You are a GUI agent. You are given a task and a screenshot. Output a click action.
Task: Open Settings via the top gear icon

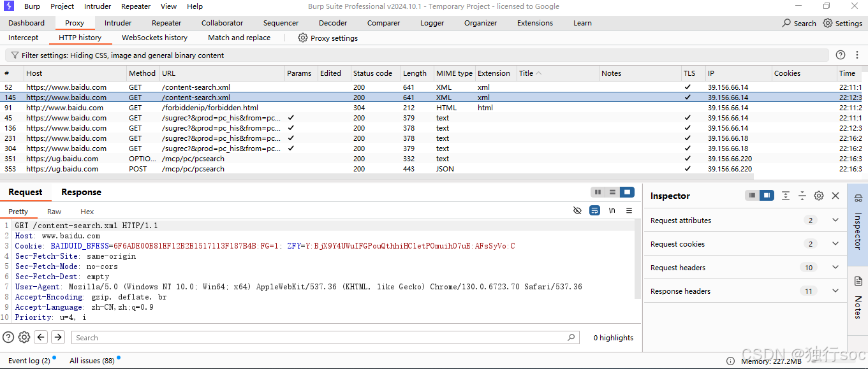point(827,23)
